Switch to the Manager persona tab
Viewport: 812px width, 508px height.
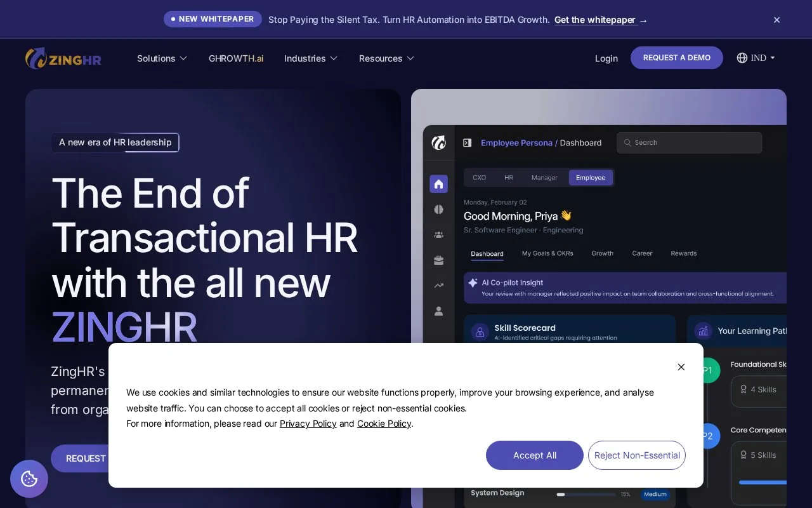544,178
